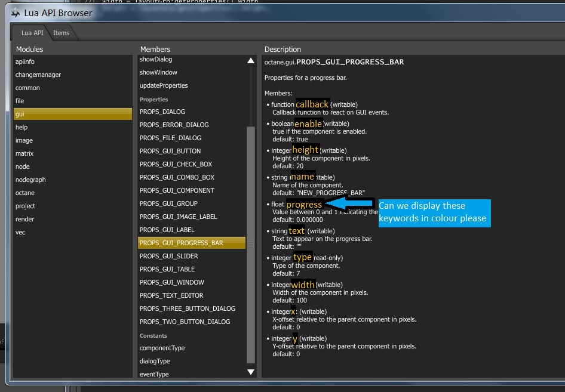This screenshot has width=565, height=392.
Task: Select the vec module
Action: click(x=73, y=233)
